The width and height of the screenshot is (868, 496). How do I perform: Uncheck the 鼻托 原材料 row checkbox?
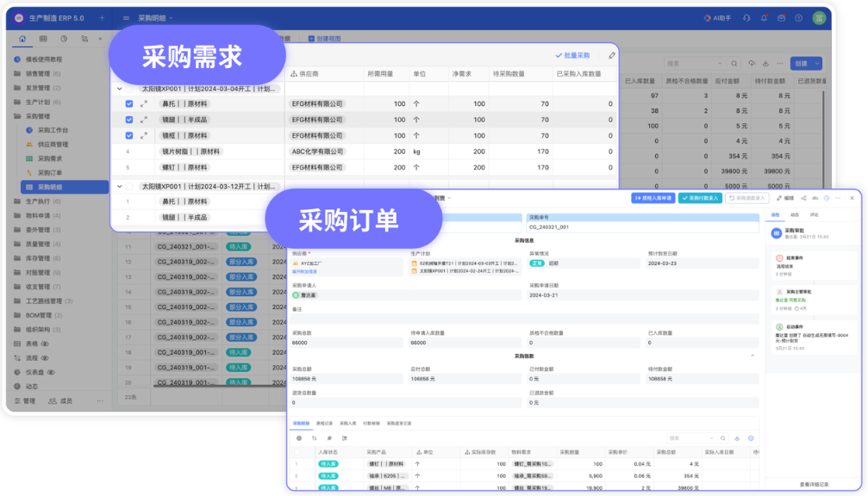[129, 104]
